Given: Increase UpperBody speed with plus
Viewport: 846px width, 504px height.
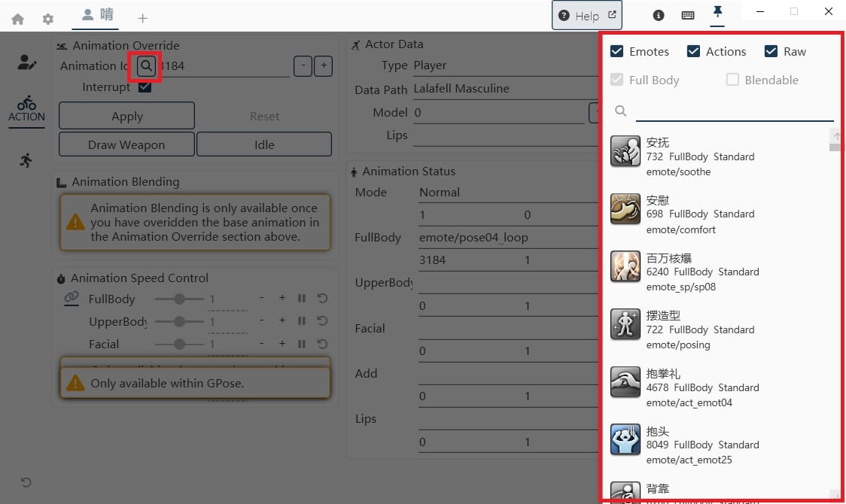Looking at the screenshot, I should 282,320.
